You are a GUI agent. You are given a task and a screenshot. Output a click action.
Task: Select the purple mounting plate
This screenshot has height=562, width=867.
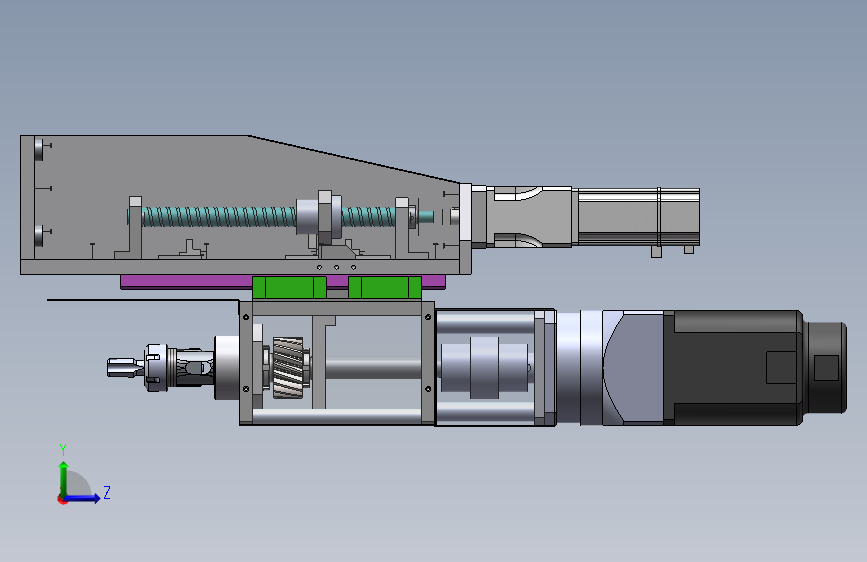186,282
